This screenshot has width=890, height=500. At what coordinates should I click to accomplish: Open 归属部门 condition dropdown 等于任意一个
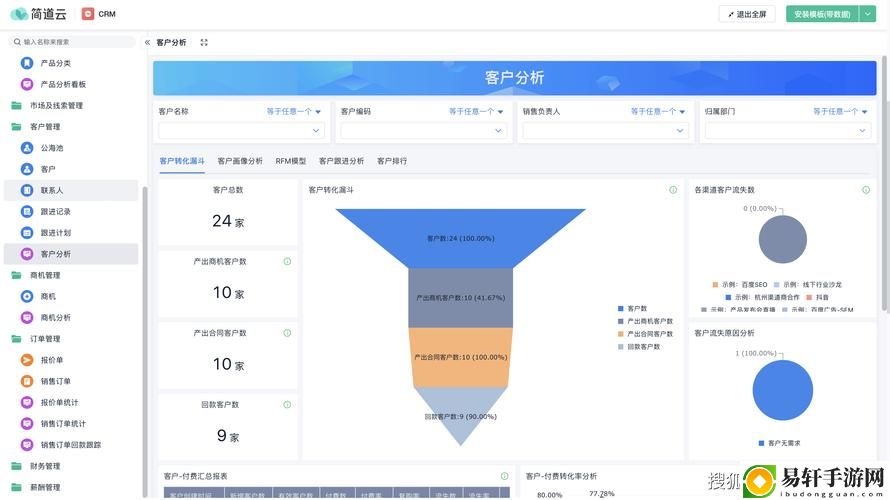(x=840, y=112)
